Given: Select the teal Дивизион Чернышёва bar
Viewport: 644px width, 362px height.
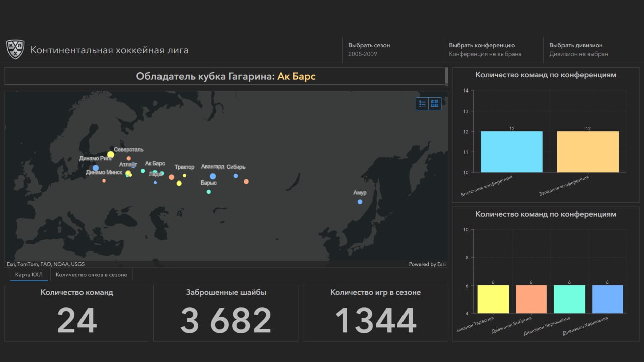Looking at the screenshot, I should [x=570, y=299].
